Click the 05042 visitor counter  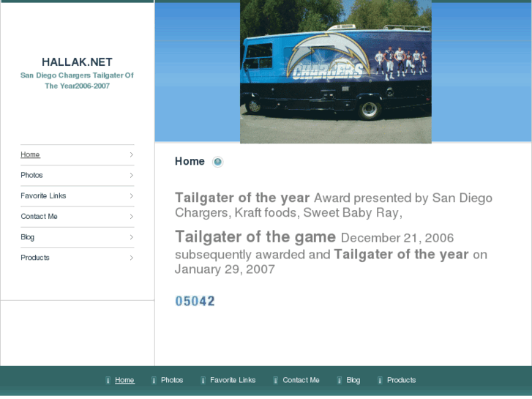click(x=195, y=301)
